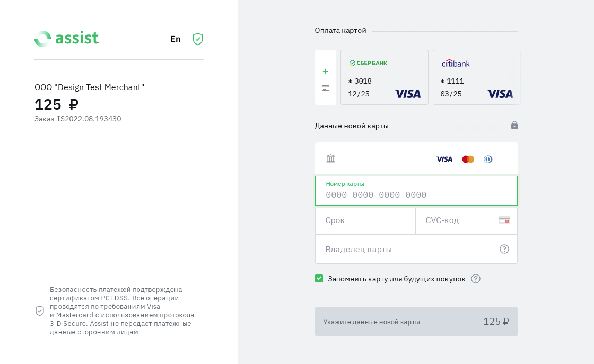Image resolution: width=594 pixels, height=364 pixels.
Task: Click the expiry date Срок field
Action: pyautogui.click(x=365, y=220)
